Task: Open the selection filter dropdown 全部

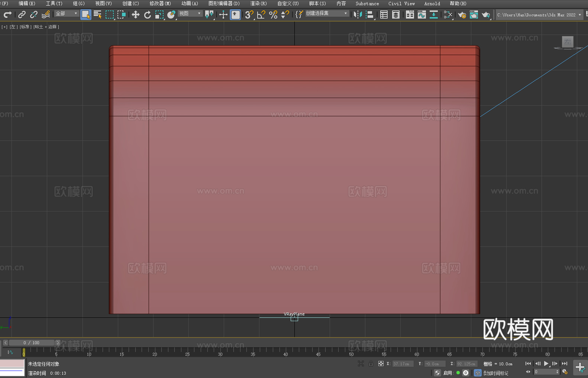Action: click(x=67, y=13)
